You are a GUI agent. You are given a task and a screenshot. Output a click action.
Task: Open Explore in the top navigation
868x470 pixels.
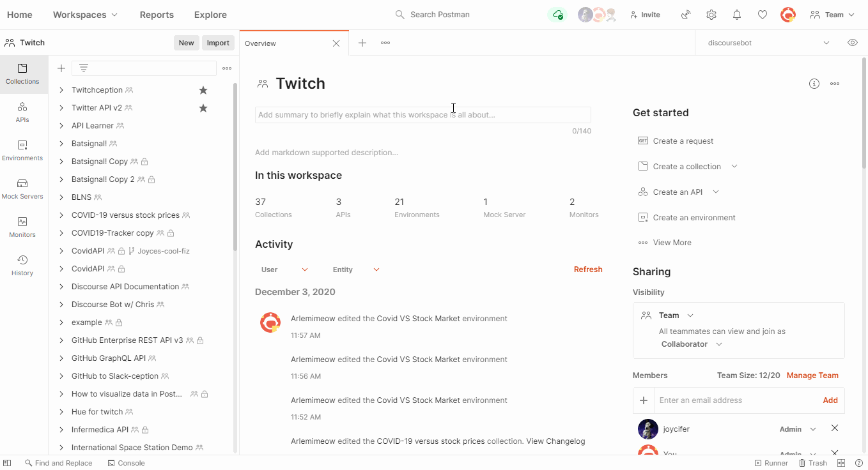(x=210, y=15)
